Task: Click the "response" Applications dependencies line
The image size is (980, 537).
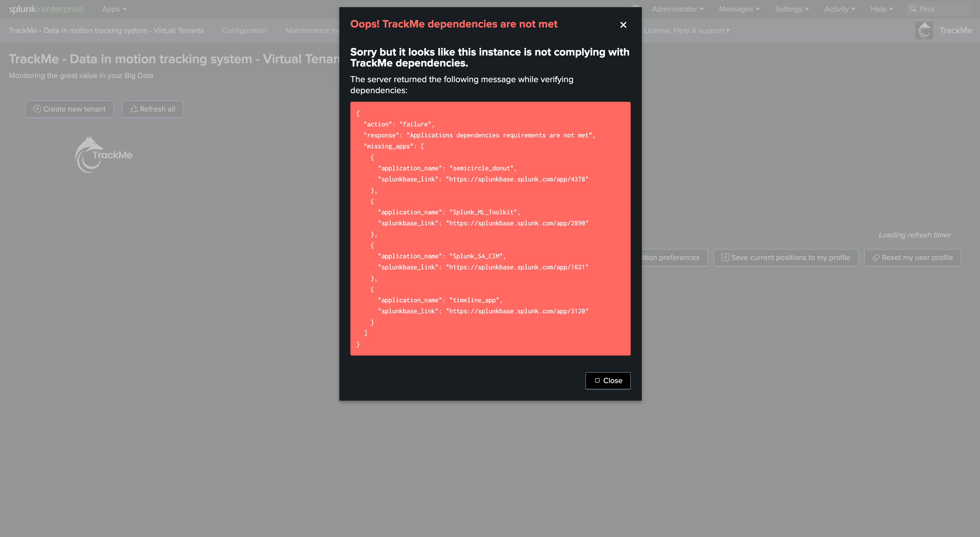Action: point(479,135)
